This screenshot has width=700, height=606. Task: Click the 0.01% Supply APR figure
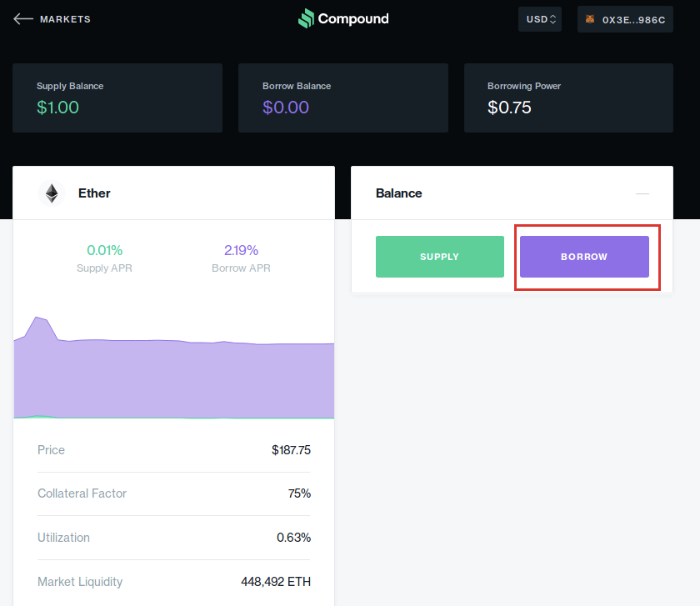[x=104, y=250]
